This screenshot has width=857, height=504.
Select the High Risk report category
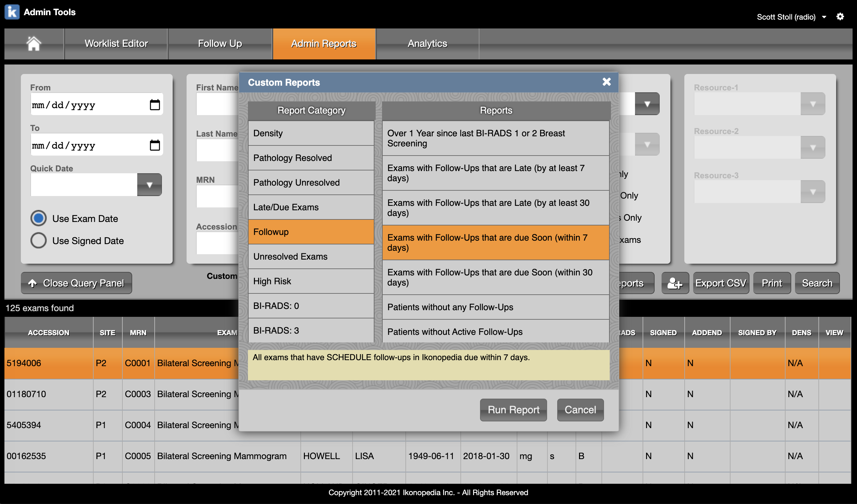pyautogui.click(x=311, y=281)
